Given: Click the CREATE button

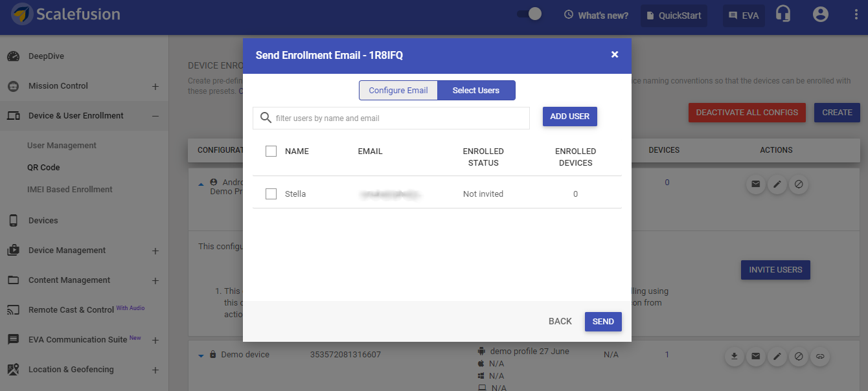Looking at the screenshot, I should pos(837,113).
